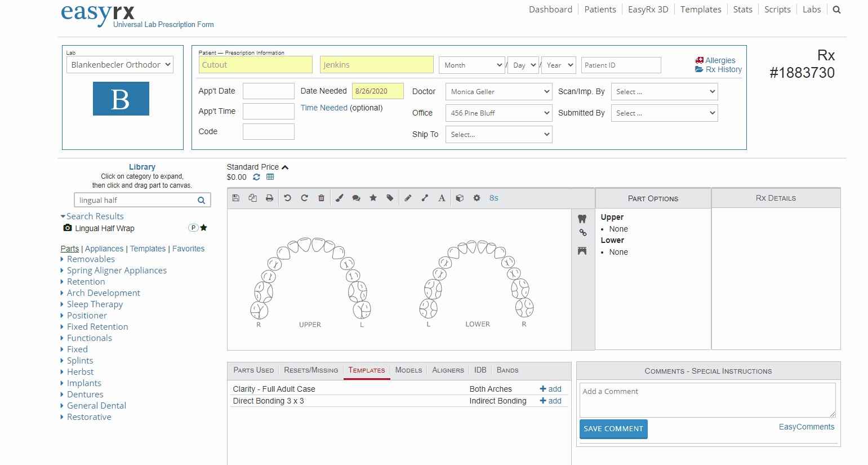Collapse the Standard Price chevron
Viewport: 868px width, 465px height.
285,167
